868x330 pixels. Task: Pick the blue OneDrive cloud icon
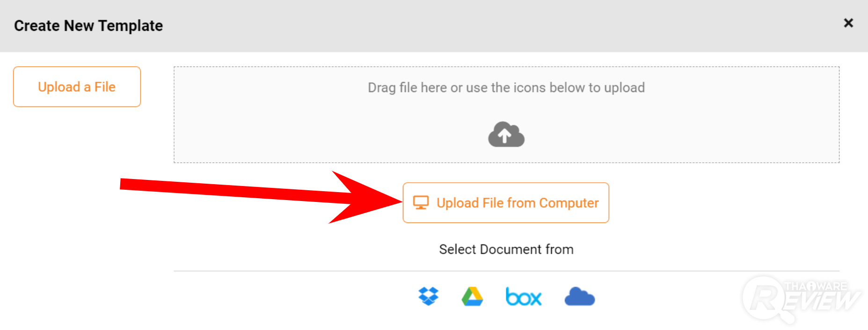tap(579, 297)
